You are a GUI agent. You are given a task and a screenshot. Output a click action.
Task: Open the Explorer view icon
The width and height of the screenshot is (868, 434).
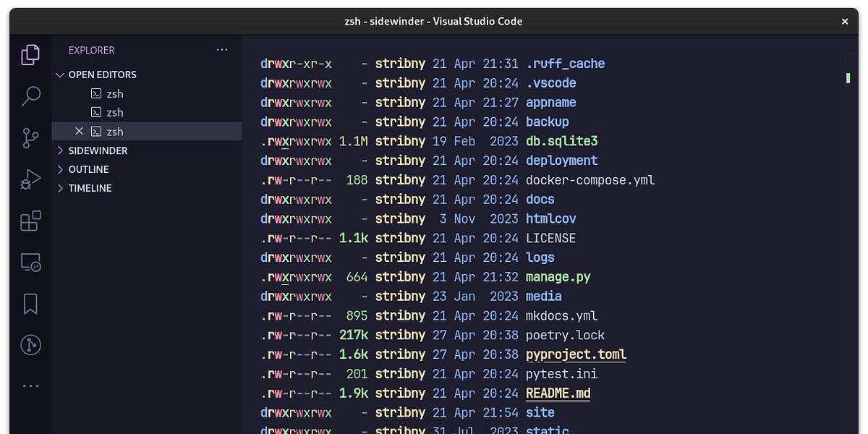(30, 54)
